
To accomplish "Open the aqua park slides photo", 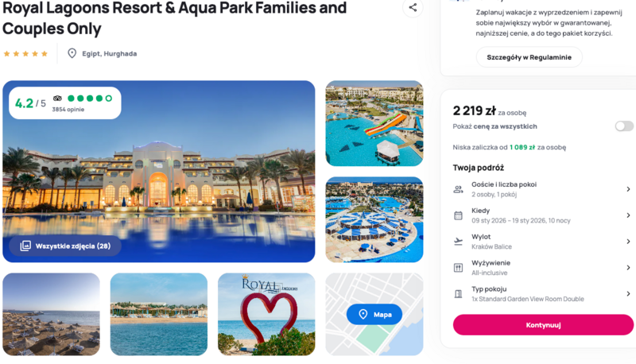I will click(374, 123).
